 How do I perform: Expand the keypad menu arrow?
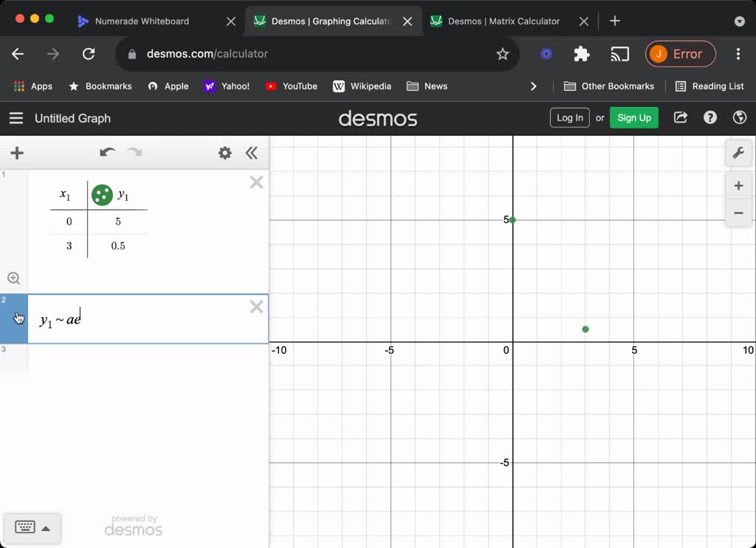click(46, 528)
